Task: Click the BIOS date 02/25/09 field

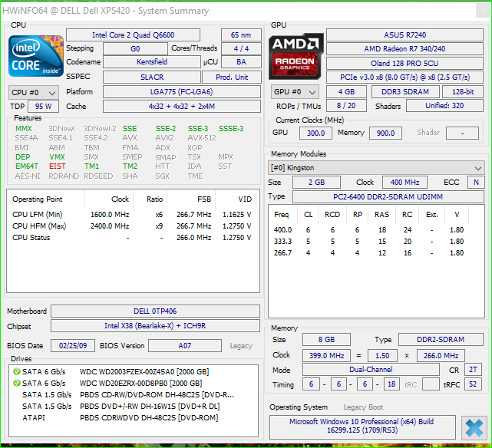Action: (73, 346)
